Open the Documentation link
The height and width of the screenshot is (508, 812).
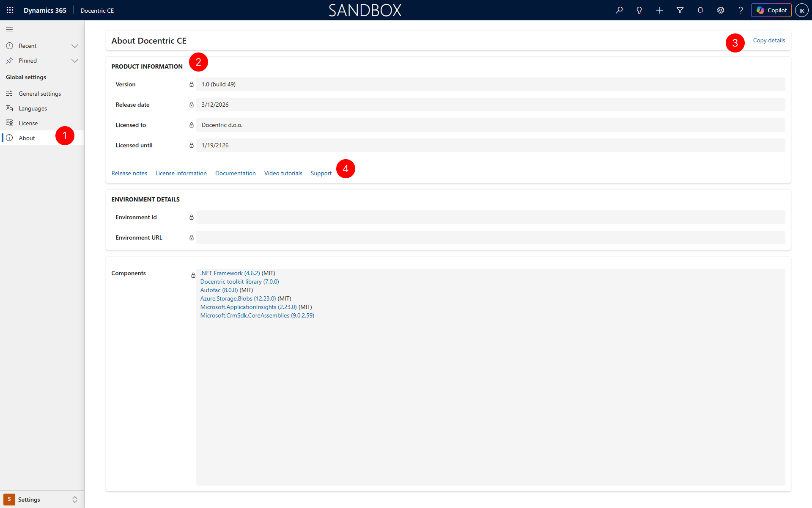pos(235,173)
